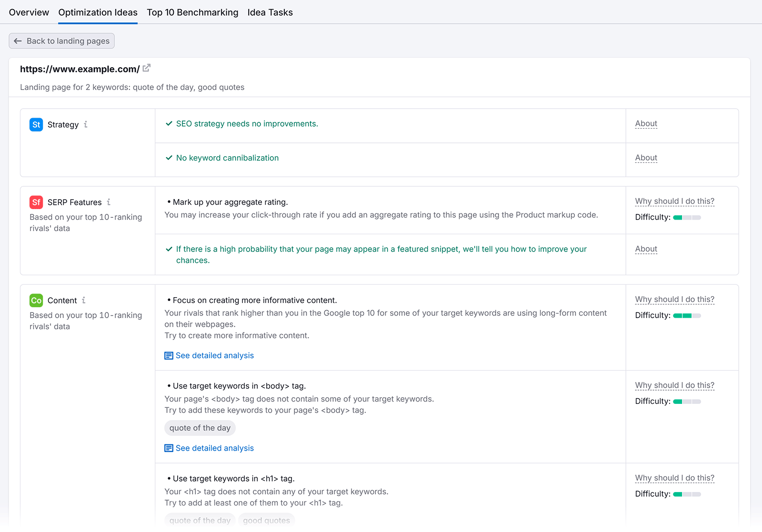The image size is (762, 532).
Task: Click About next to featured snippet suggestion
Action: pos(646,249)
